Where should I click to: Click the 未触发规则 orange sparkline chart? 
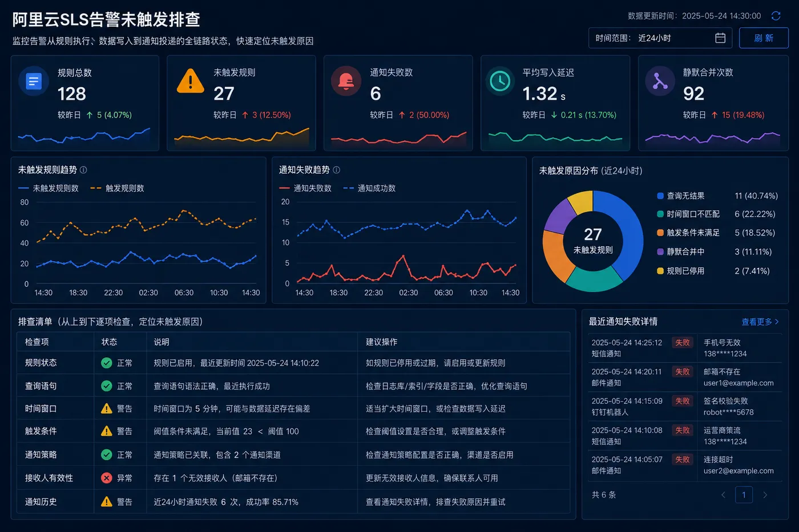241,136
